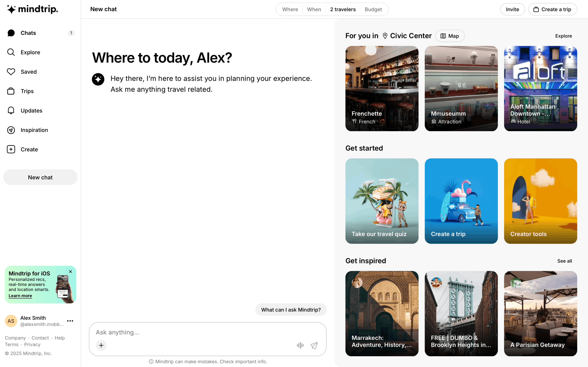Select the Explore magnifier icon in sidebar

pyautogui.click(x=11, y=52)
